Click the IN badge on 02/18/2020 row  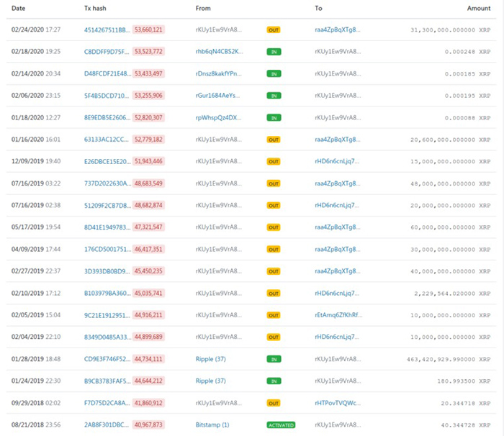click(x=274, y=52)
